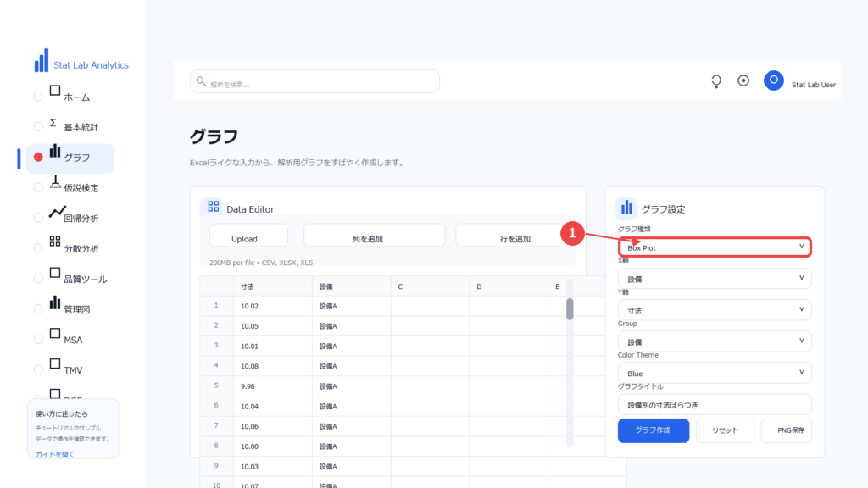Click the PNG保存 button

[x=787, y=430]
